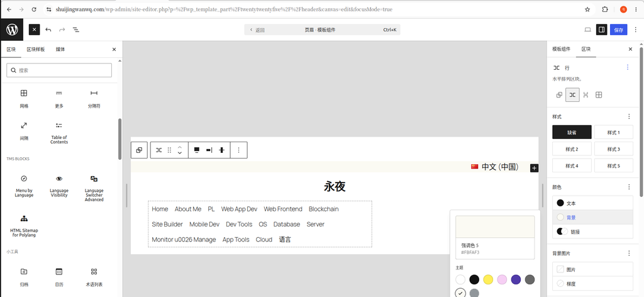Move block up with upward chevron
This screenshot has height=297, width=644.
coord(179,147)
